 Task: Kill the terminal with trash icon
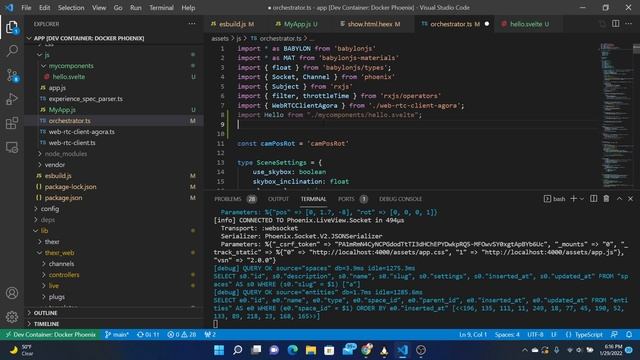606,199
